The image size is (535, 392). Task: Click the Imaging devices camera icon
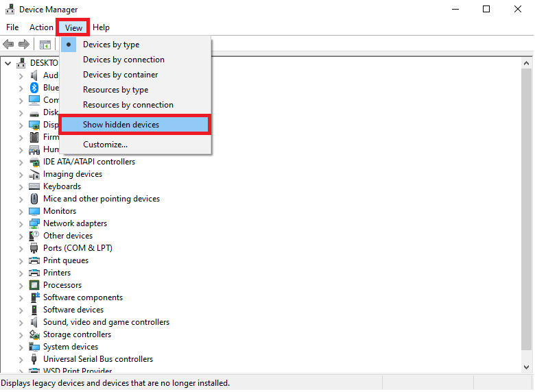click(34, 175)
